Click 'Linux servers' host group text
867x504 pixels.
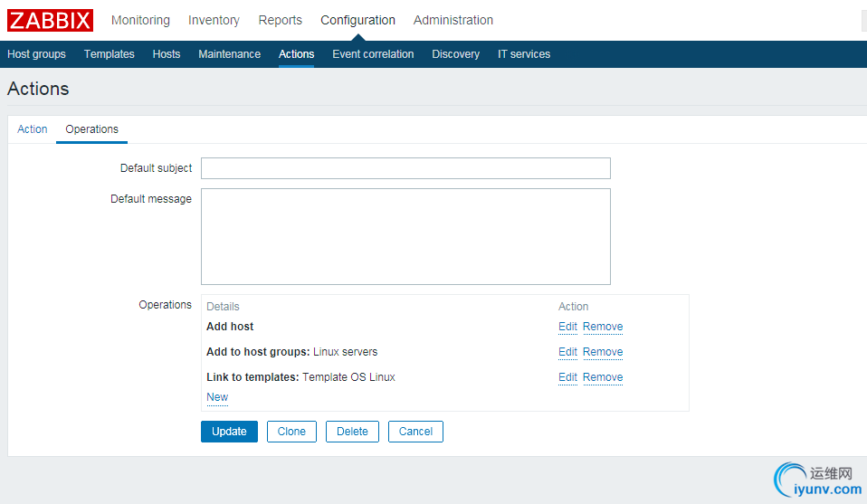(345, 352)
